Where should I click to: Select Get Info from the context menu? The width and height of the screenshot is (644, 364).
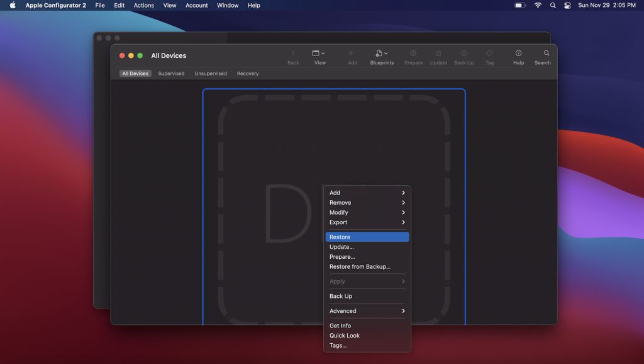tap(367, 326)
